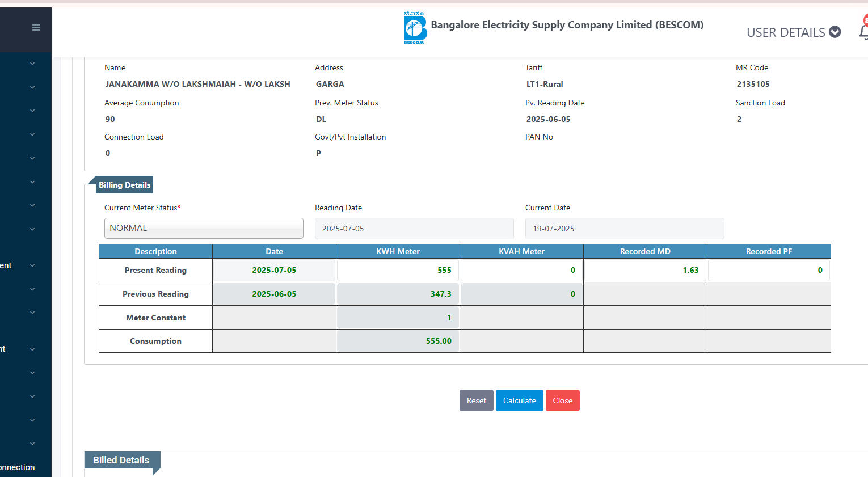This screenshot has height=477, width=868.
Task: Click the Present Reading date 2025-07-05
Action: tap(275, 270)
